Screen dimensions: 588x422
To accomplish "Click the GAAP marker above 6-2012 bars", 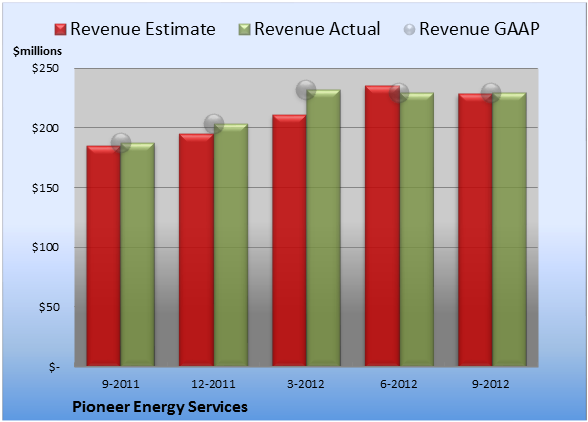I will (x=399, y=93).
